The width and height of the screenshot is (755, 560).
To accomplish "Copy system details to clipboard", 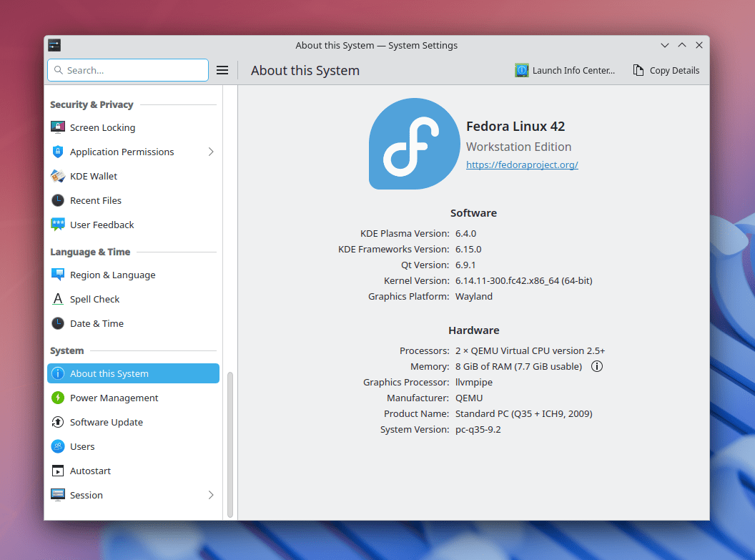I will click(666, 70).
